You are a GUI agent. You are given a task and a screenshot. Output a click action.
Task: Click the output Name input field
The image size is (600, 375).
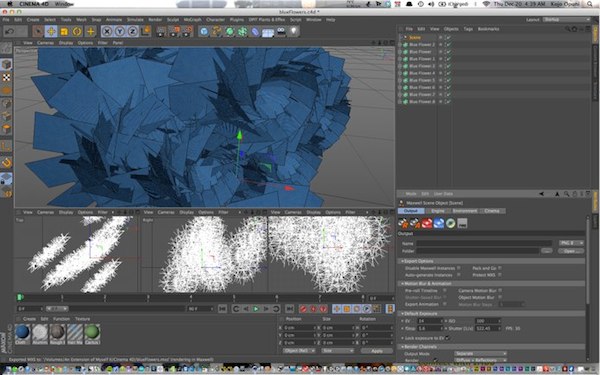(x=484, y=243)
